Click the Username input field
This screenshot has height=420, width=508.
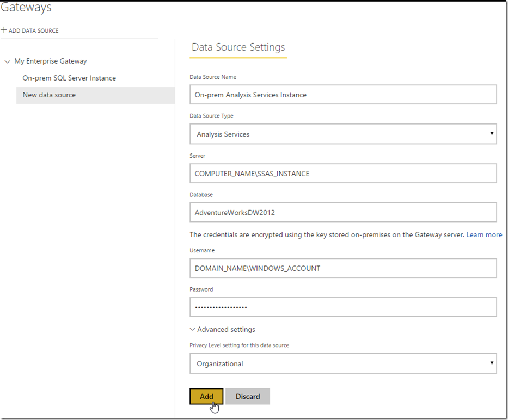(343, 268)
